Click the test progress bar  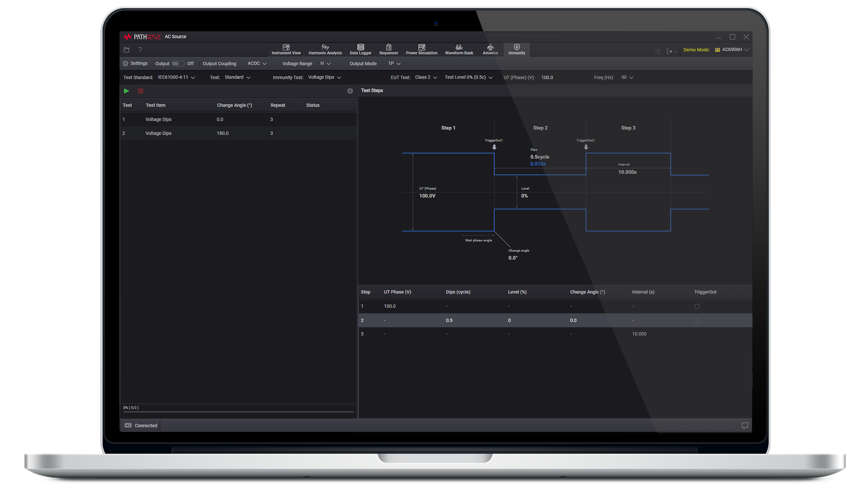pyautogui.click(x=238, y=412)
